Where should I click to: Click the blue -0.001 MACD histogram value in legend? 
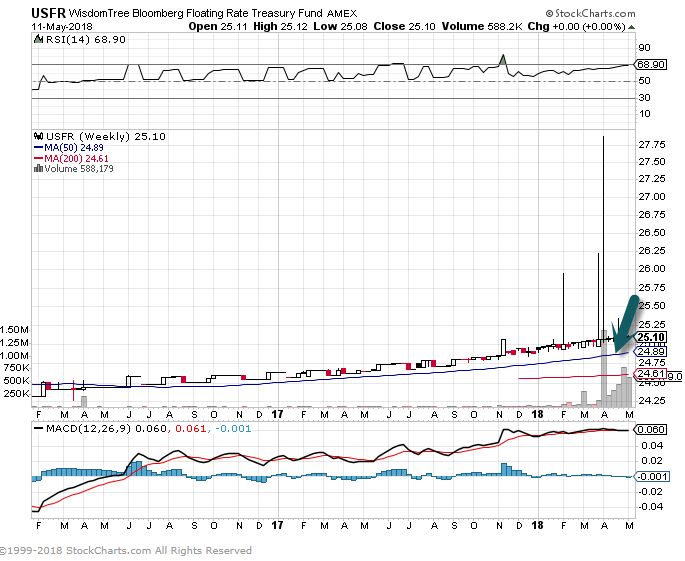pyautogui.click(x=233, y=429)
